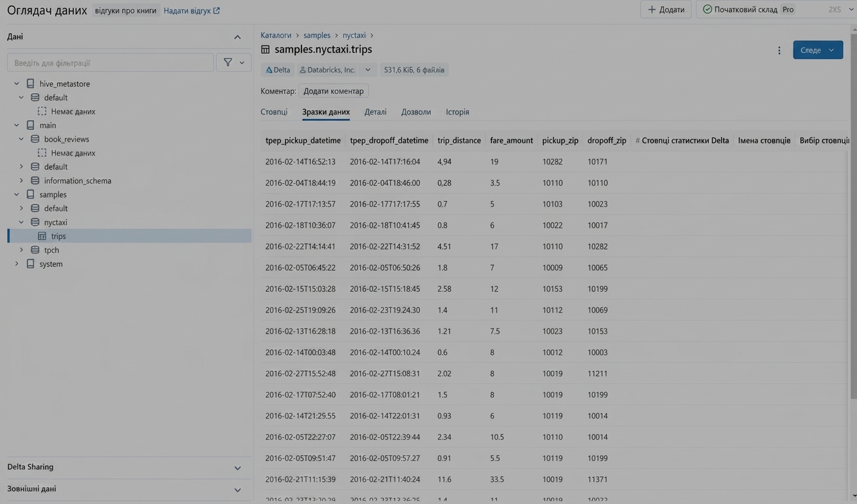Click the trips table icon in tree

[x=42, y=236]
